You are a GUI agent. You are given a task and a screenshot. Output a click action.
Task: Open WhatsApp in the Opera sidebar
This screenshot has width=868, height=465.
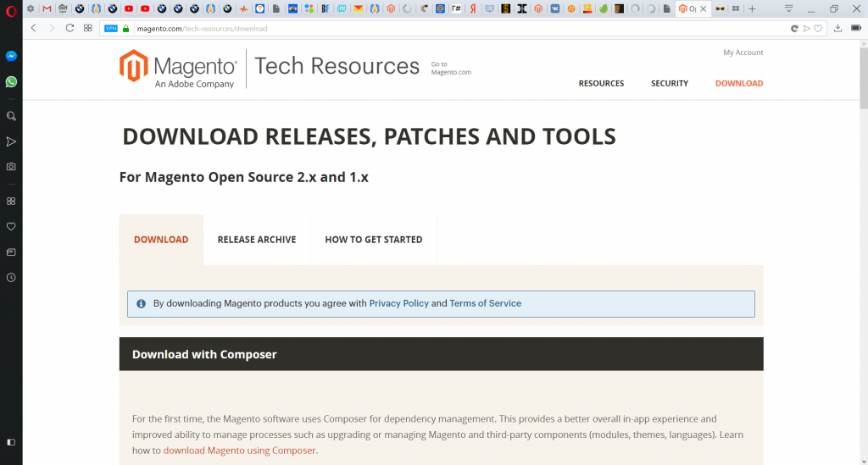pyautogui.click(x=11, y=82)
